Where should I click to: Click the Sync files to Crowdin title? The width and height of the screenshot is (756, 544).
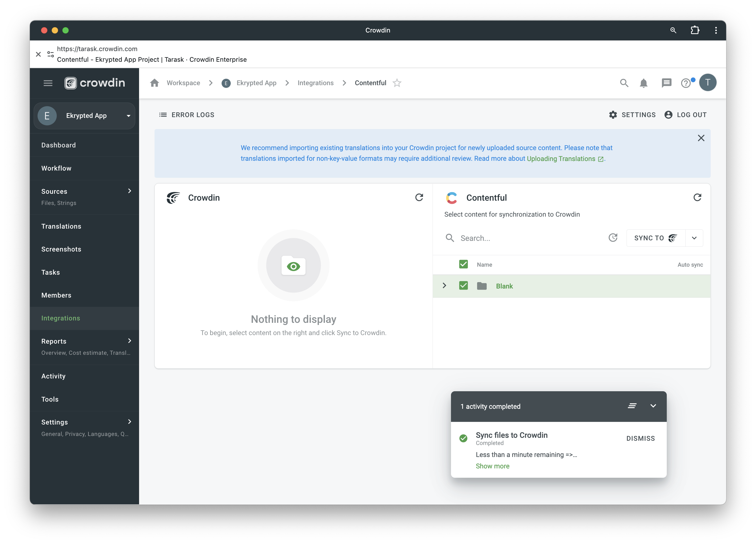click(511, 435)
